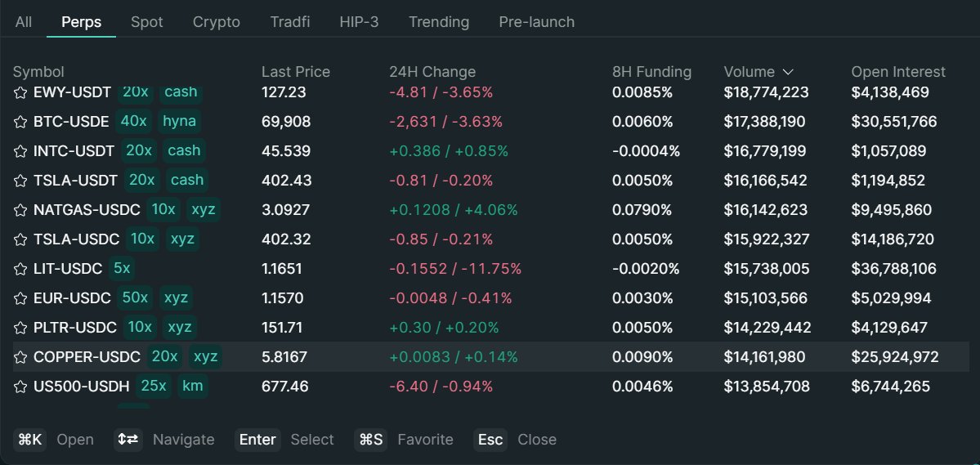The image size is (980, 465).
Task: Switch to the Spot tab
Action: click(x=147, y=22)
